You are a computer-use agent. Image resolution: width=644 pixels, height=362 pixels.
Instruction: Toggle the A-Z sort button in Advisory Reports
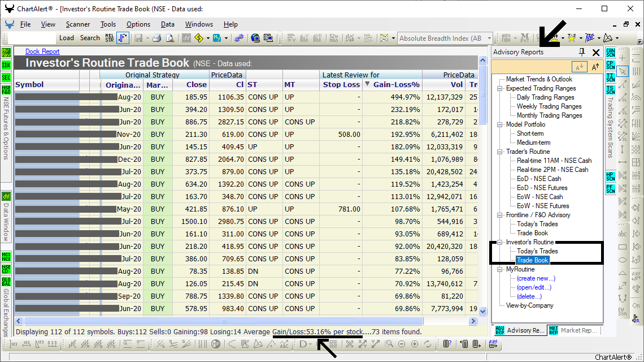click(579, 67)
